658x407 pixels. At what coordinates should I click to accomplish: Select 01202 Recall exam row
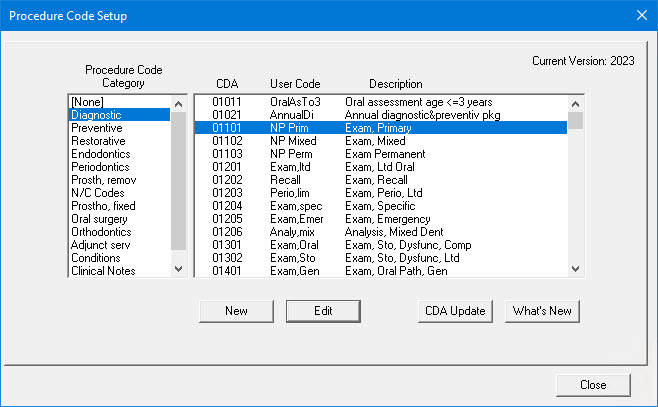(380, 180)
